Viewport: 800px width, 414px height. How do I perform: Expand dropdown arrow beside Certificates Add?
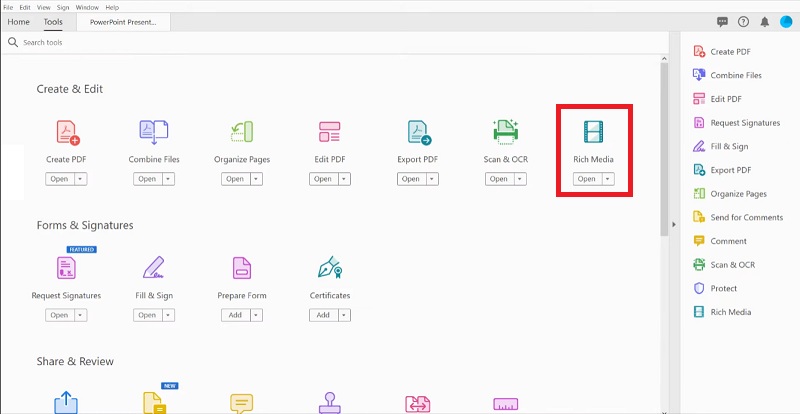(344, 315)
